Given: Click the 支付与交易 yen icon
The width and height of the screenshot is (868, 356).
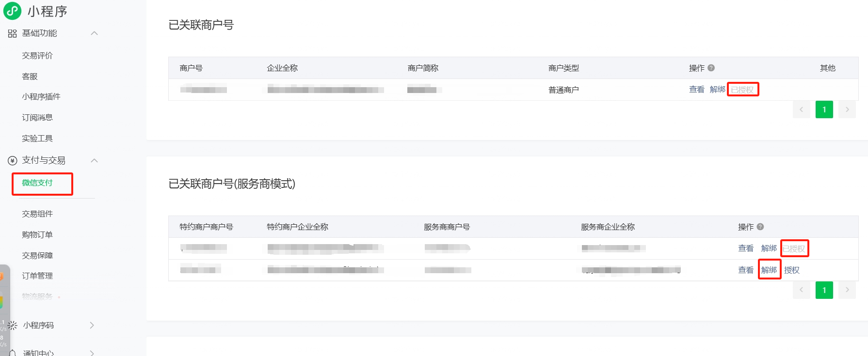Looking at the screenshot, I should (13, 160).
